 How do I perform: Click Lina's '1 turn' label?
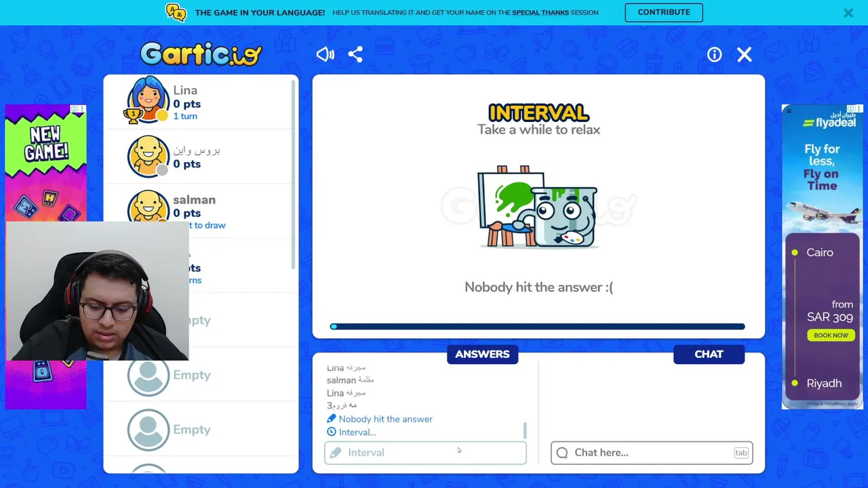[x=185, y=116]
